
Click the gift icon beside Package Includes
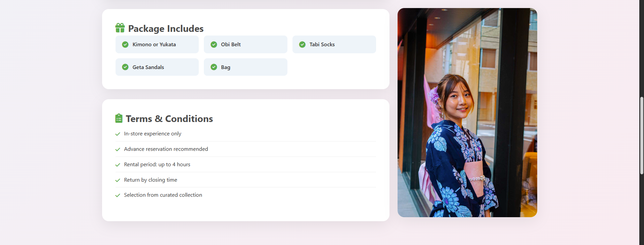[x=120, y=28]
